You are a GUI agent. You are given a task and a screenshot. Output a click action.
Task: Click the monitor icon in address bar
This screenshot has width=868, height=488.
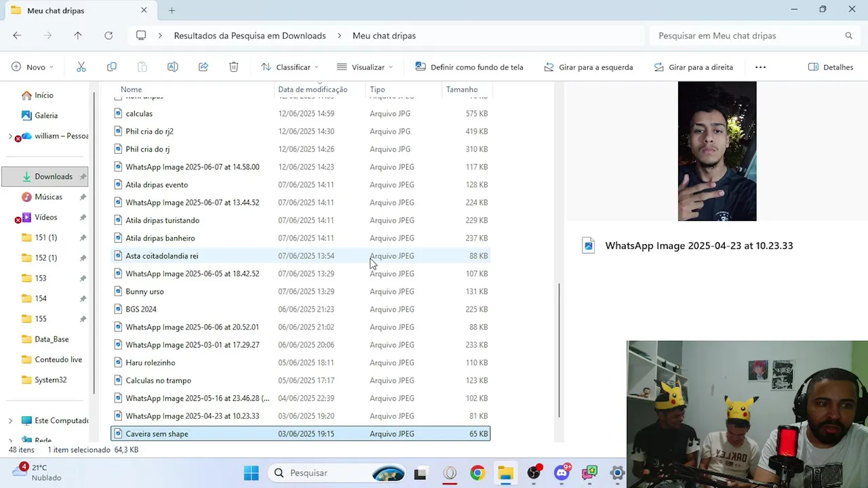click(141, 35)
